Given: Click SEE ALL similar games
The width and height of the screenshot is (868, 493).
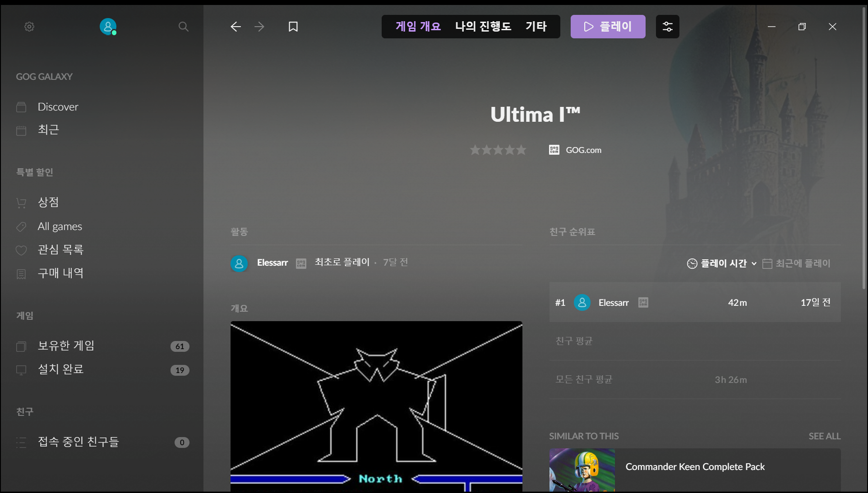Looking at the screenshot, I should [824, 436].
